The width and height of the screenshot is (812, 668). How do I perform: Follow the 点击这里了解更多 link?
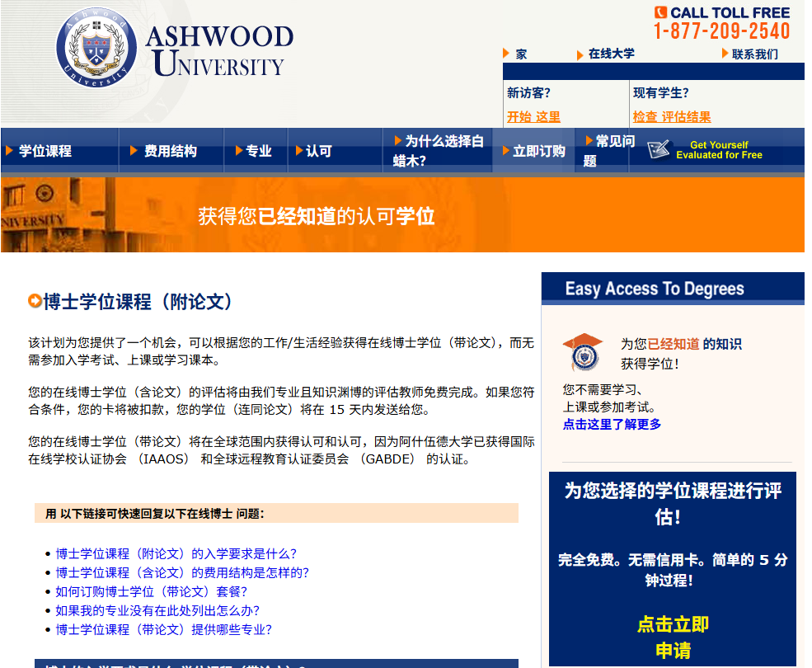click(612, 424)
